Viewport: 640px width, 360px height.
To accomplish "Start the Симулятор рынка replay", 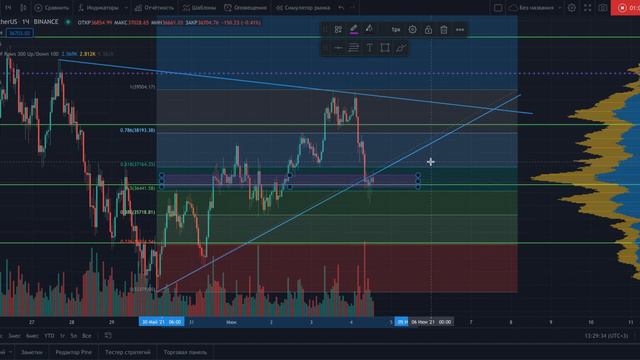I will point(304,8).
